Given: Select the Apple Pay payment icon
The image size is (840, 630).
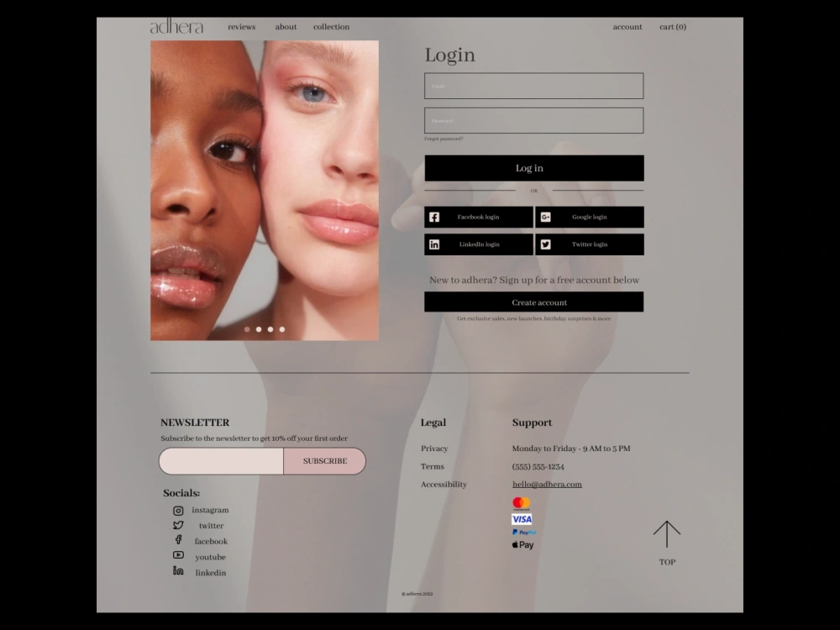Looking at the screenshot, I should [x=522, y=544].
